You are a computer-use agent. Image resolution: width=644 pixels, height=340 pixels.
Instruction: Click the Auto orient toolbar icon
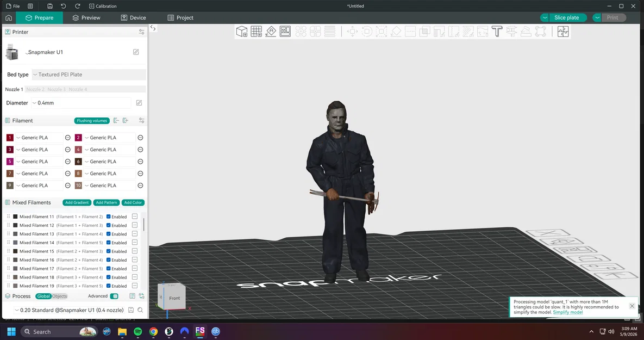point(271,32)
